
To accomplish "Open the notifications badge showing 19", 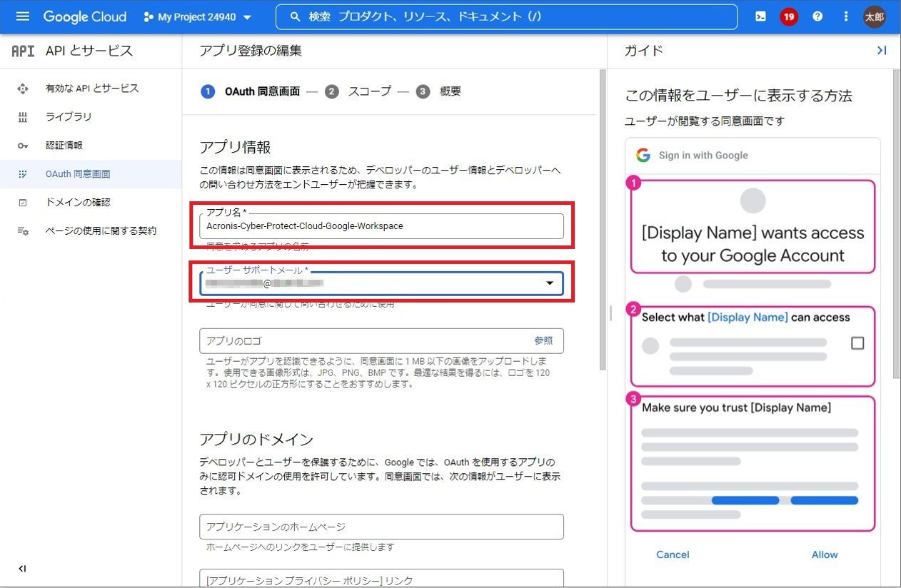I will point(789,16).
